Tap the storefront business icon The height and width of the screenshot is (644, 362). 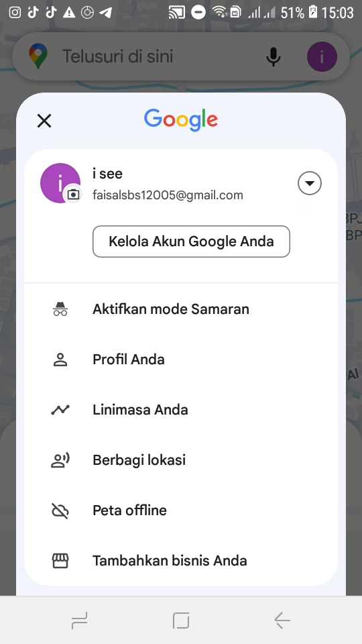point(60,561)
